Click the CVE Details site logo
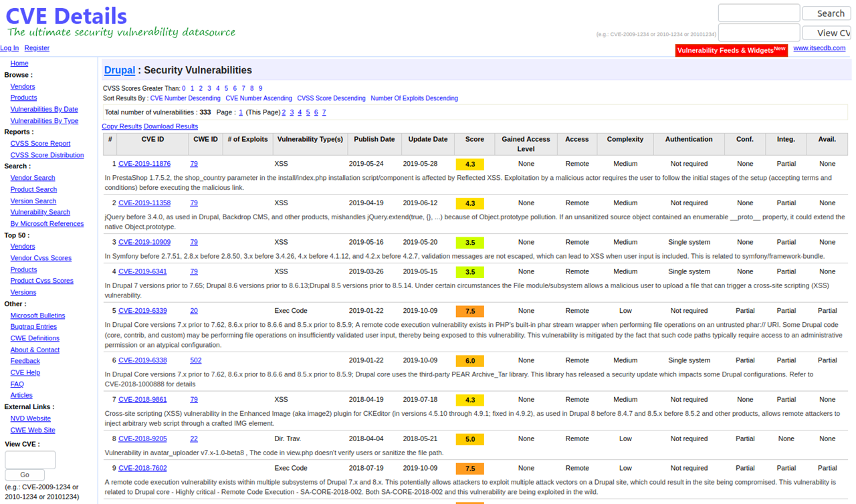Screen dimensions: 856x504 coord(66,15)
